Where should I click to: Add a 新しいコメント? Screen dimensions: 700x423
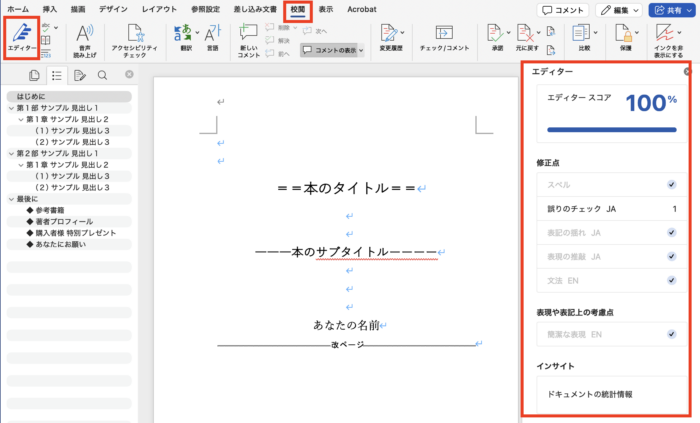249,41
